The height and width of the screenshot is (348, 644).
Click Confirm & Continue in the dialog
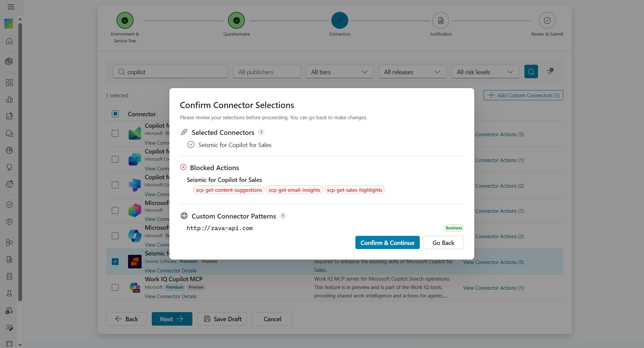coord(387,243)
